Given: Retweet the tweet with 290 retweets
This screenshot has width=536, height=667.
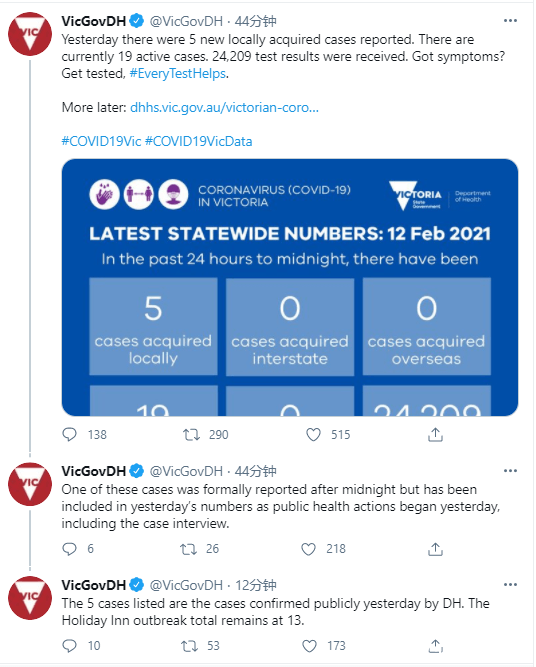Looking at the screenshot, I should (x=191, y=434).
